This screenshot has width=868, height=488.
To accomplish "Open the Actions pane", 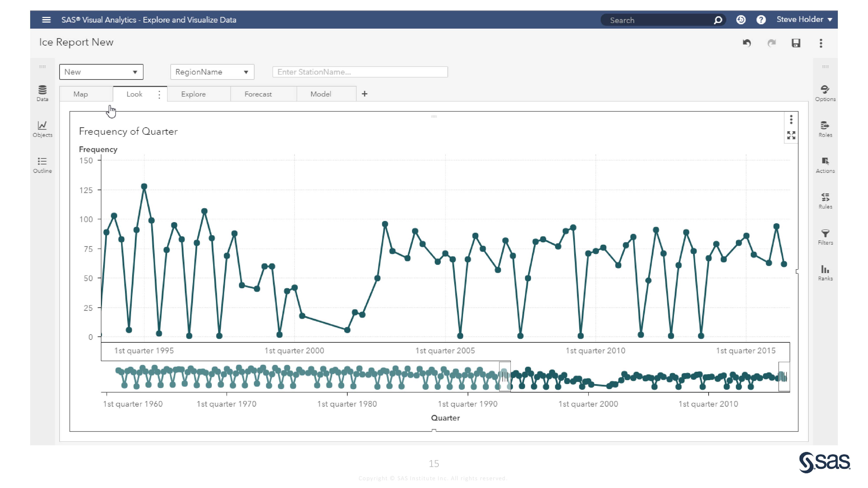I will pyautogui.click(x=825, y=165).
